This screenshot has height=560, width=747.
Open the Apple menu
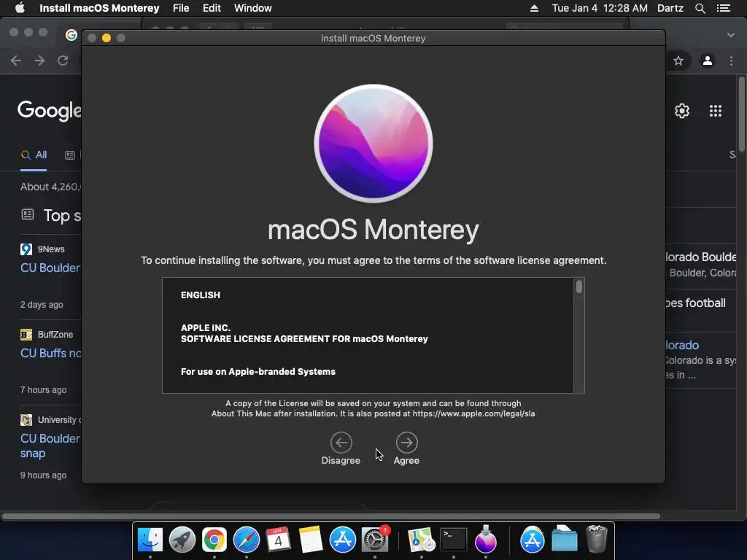20,8
